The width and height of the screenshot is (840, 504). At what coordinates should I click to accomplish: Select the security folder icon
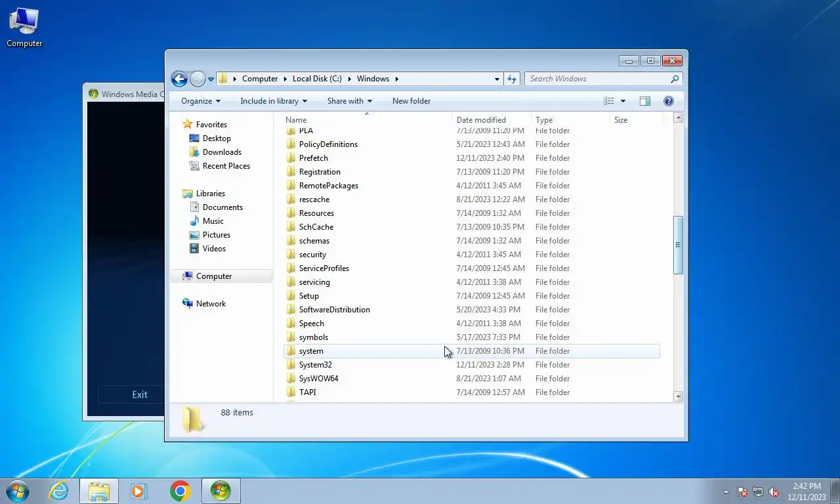pyautogui.click(x=291, y=255)
